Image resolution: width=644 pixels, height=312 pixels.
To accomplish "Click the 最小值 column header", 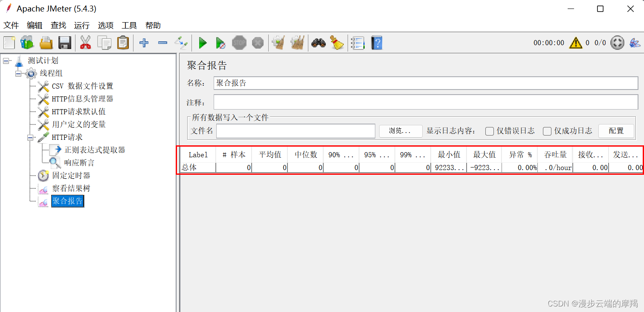I will pos(449,155).
